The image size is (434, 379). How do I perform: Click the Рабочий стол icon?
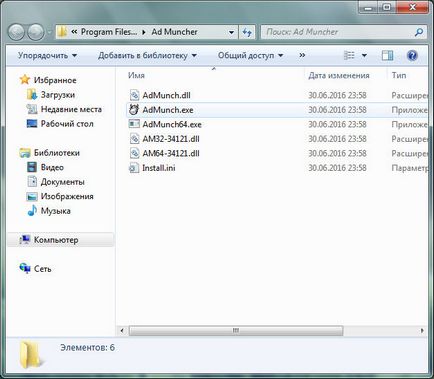(32, 124)
